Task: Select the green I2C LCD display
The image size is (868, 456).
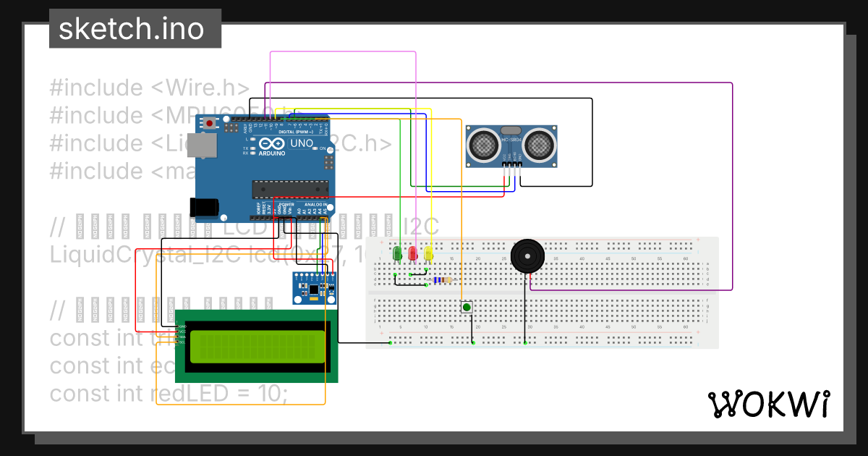Action: (256, 346)
